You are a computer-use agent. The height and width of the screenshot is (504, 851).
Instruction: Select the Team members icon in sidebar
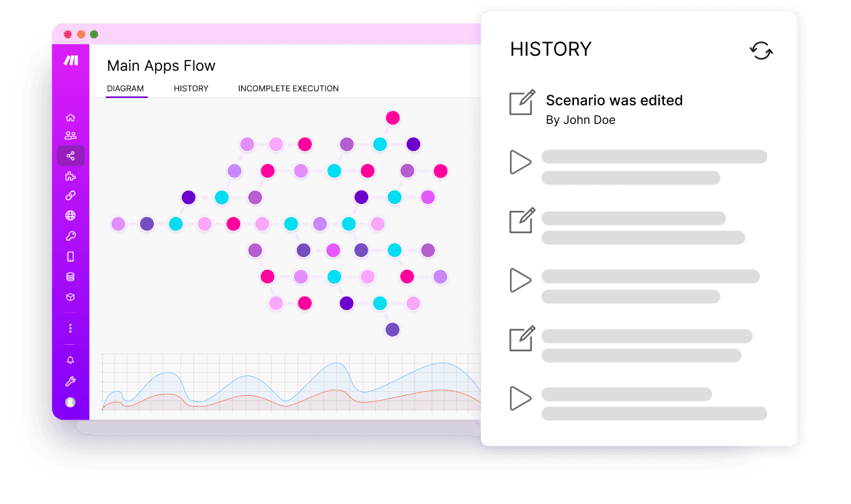click(x=70, y=135)
